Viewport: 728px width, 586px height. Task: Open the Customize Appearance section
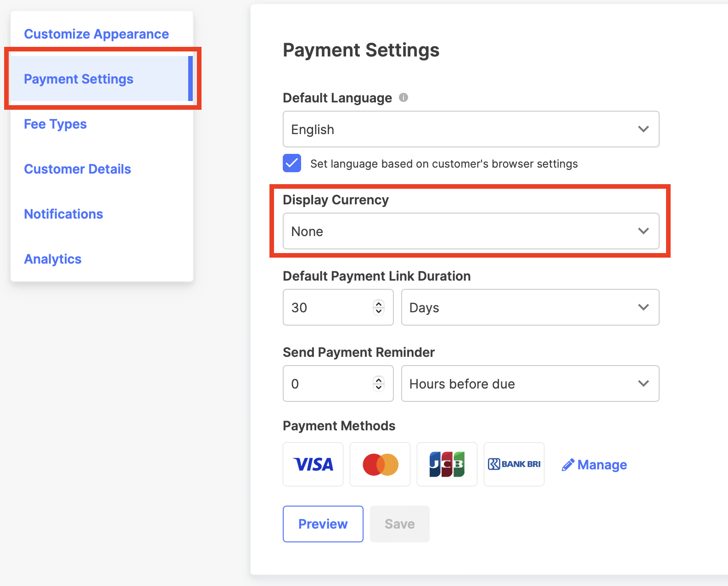click(x=96, y=34)
